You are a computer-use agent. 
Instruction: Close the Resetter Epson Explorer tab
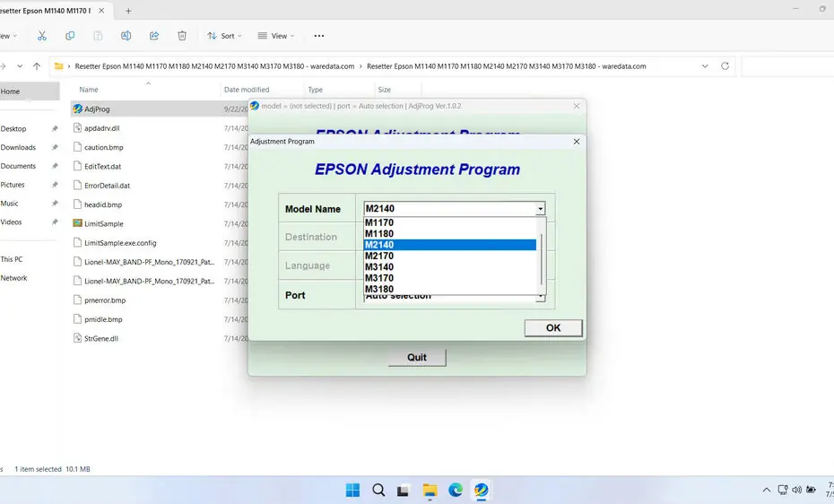[x=101, y=11]
